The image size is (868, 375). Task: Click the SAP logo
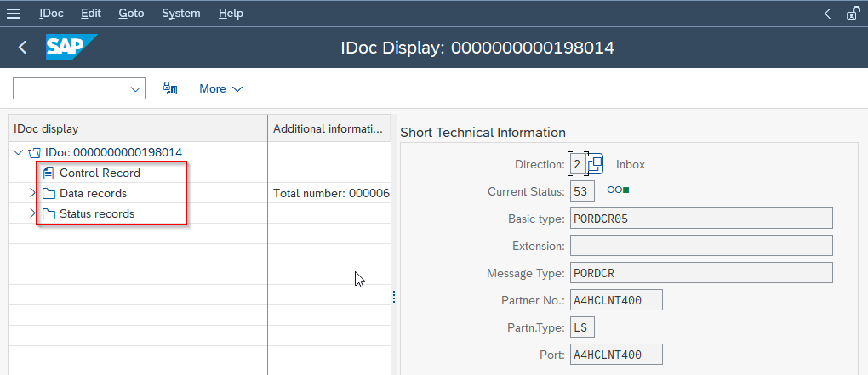[71, 47]
